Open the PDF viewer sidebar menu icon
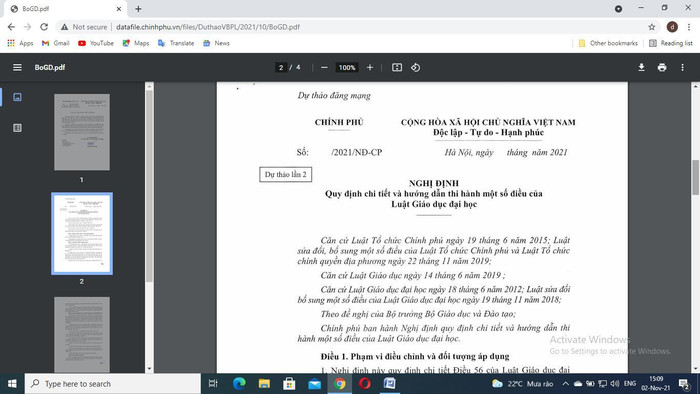This screenshot has width=700, height=394. pos(17,67)
